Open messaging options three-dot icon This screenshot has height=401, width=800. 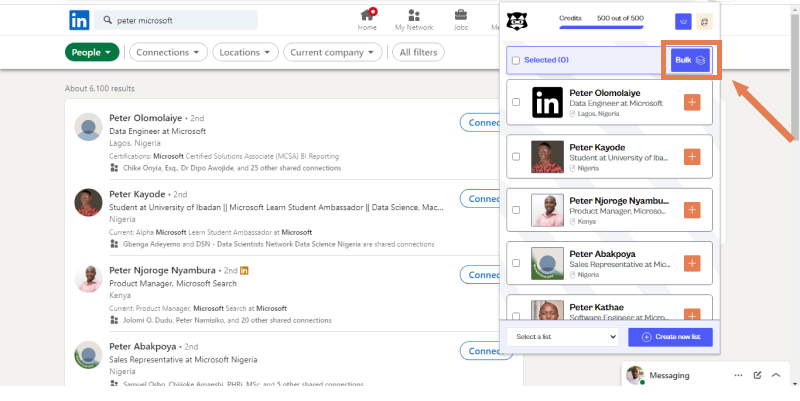pos(738,375)
